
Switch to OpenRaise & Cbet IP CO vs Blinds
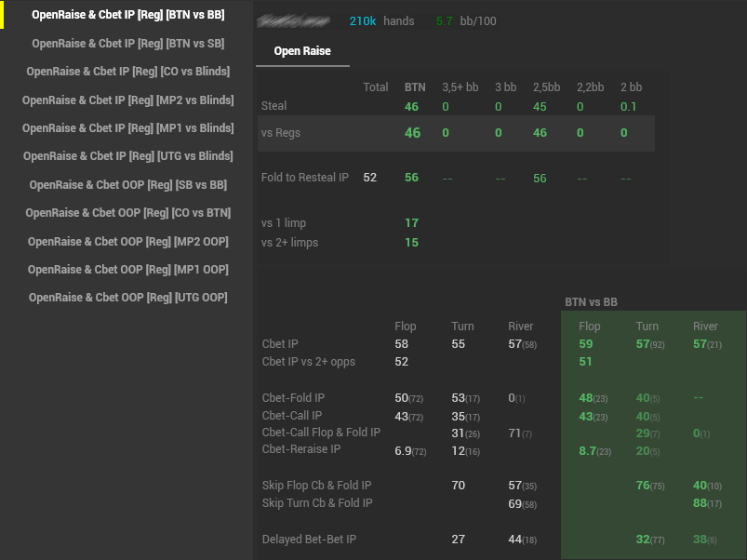(127, 72)
